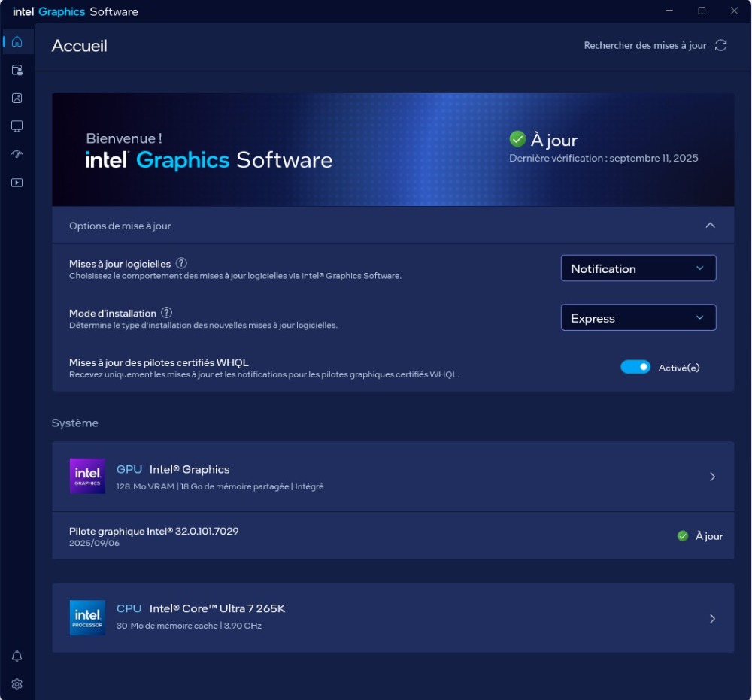Click the Intel Graphics GPU logo thumbnail
Screen dimensions: 752x700
coord(87,477)
